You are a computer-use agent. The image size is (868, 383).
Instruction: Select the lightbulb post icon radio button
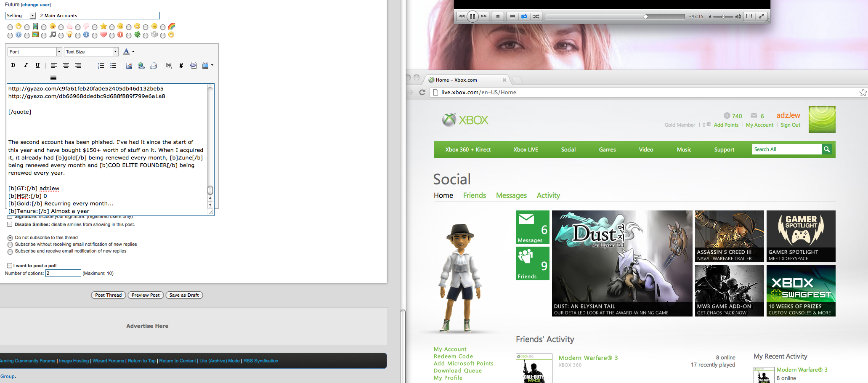tap(61, 36)
